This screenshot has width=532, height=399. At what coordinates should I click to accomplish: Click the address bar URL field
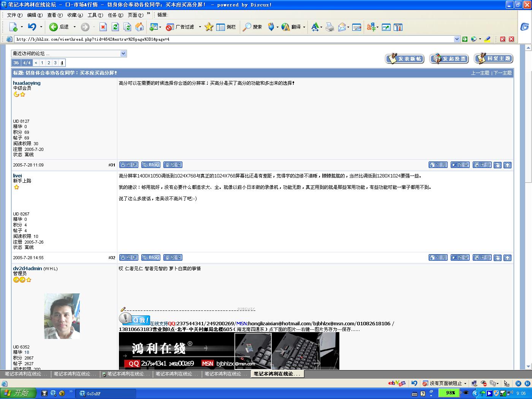[x=234, y=39]
